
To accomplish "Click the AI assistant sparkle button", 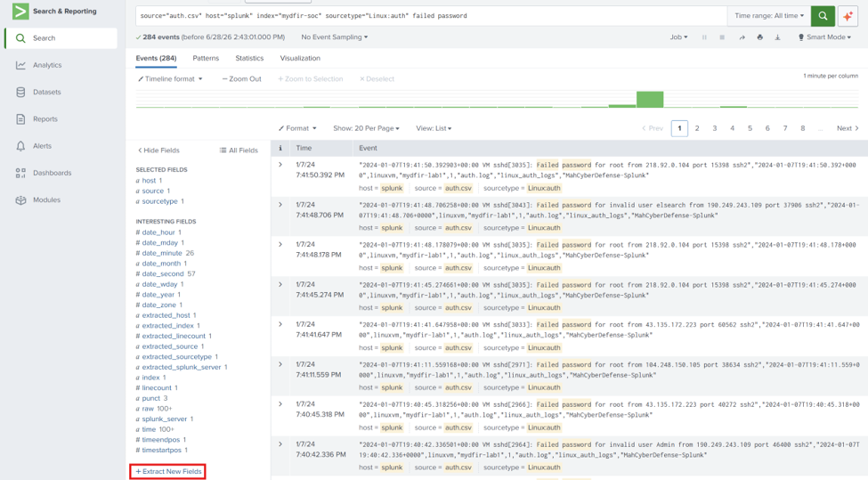I will [848, 16].
